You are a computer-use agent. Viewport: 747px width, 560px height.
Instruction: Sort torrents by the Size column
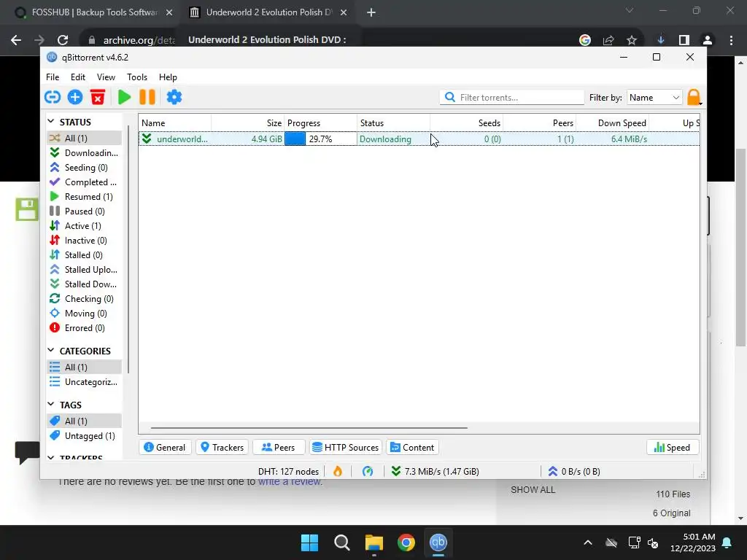click(248, 122)
